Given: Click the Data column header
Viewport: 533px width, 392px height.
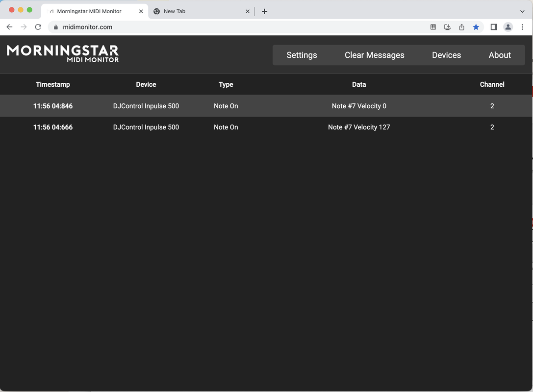Looking at the screenshot, I should click(x=359, y=84).
